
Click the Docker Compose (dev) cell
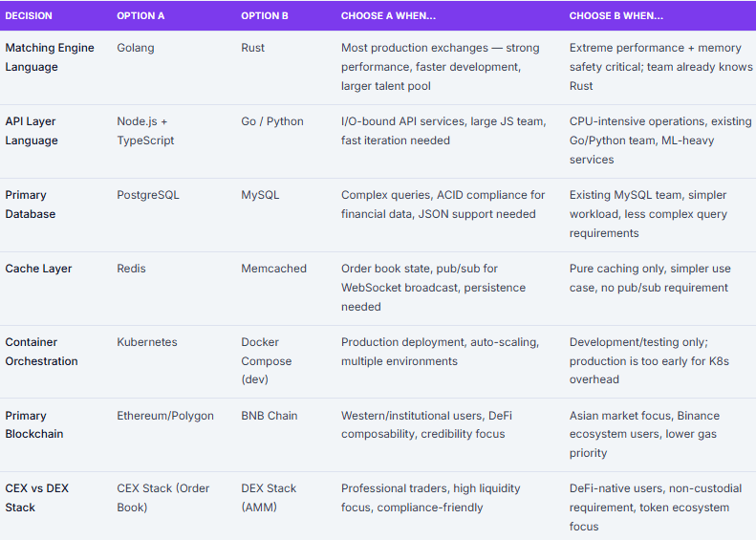(267, 361)
